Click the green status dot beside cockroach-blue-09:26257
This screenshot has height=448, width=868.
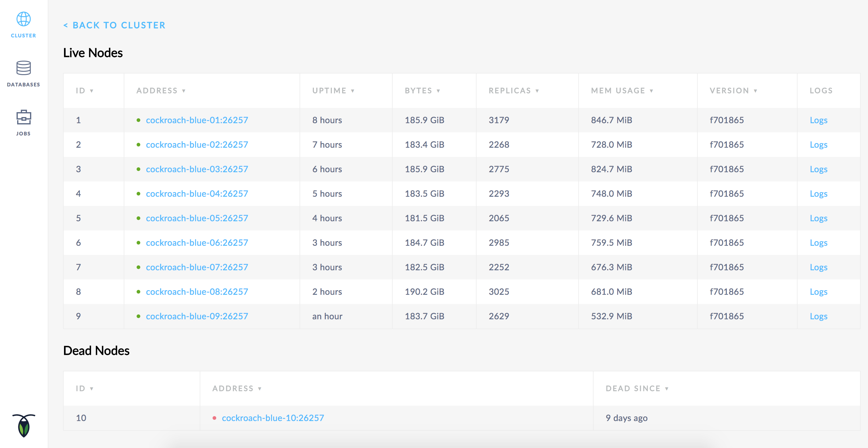pos(139,316)
